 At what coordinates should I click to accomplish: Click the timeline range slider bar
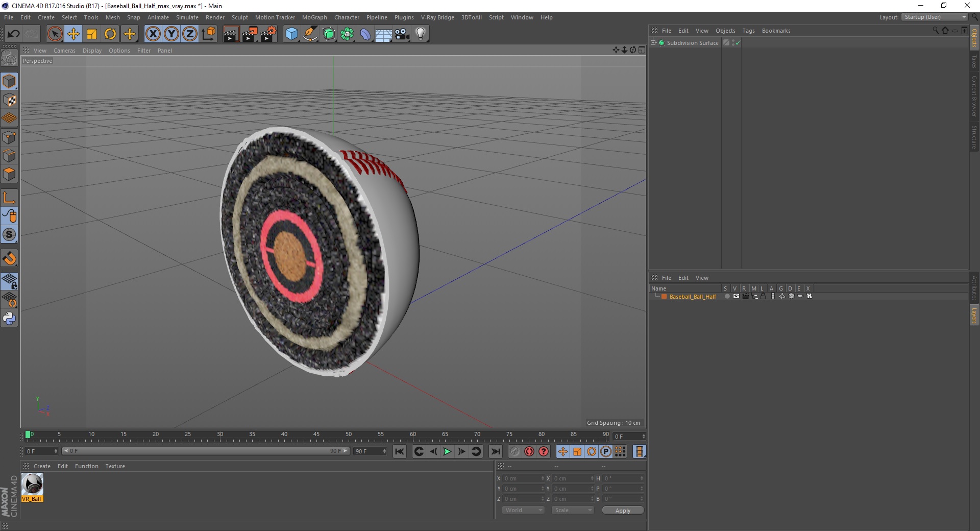(205, 451)
